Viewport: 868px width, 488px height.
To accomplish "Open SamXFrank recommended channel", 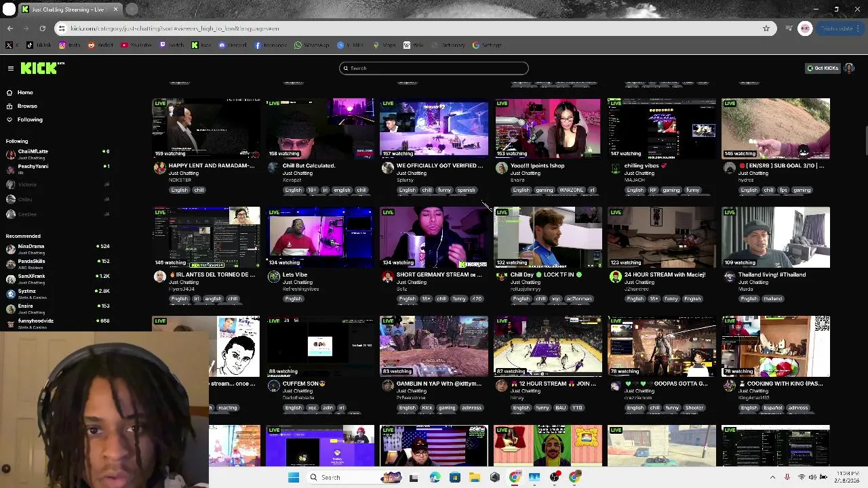I will tap(58, 279).
